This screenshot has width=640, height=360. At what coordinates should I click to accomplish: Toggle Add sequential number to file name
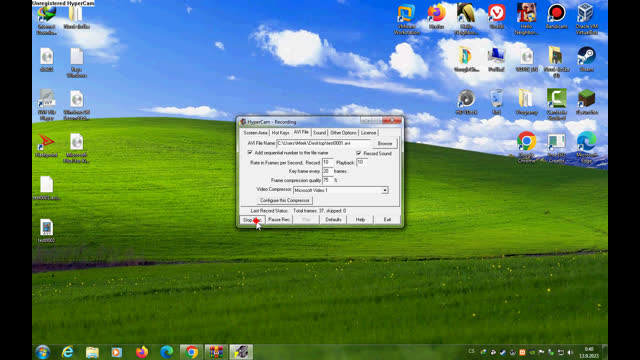pos(250,152)
